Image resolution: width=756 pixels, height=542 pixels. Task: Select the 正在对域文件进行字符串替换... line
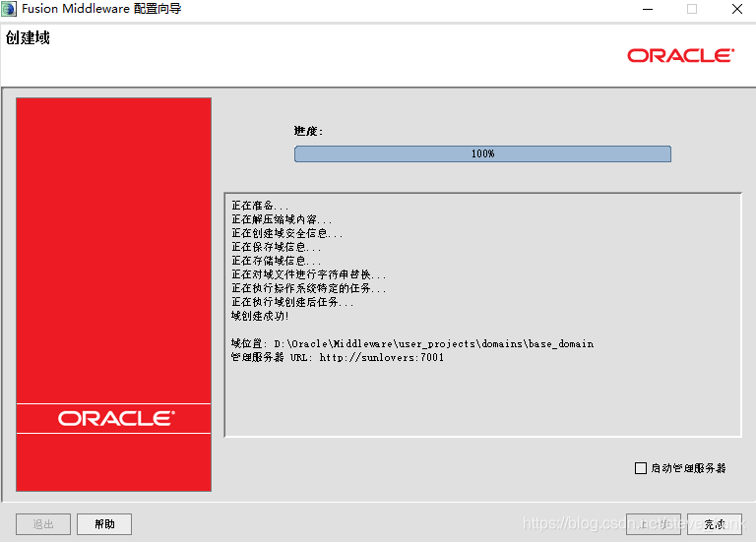308,274
